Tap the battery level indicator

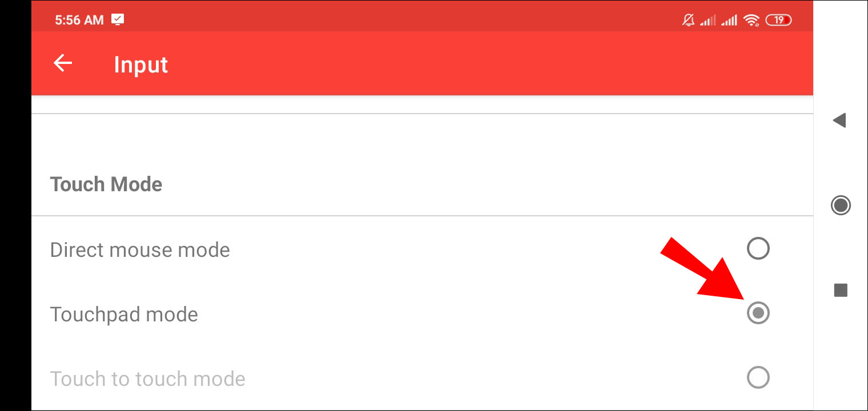tap(778, 21)
